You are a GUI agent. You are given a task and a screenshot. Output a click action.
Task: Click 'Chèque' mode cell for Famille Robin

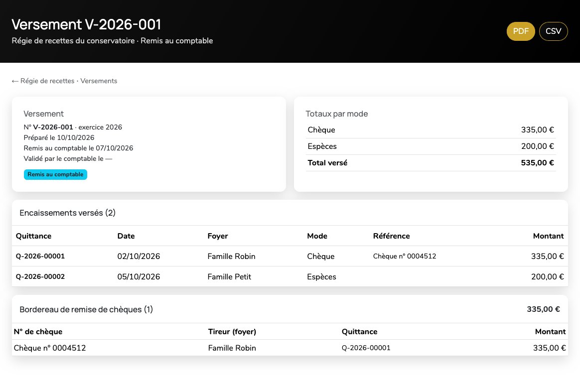(321, 257)
